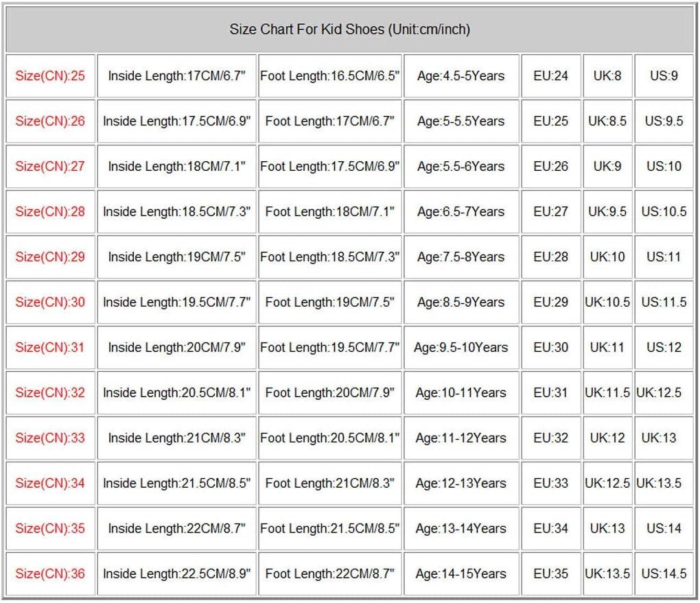Click the Size Chart For Kid Shoes header
The image size is (700, 603).
click(349, 29)
